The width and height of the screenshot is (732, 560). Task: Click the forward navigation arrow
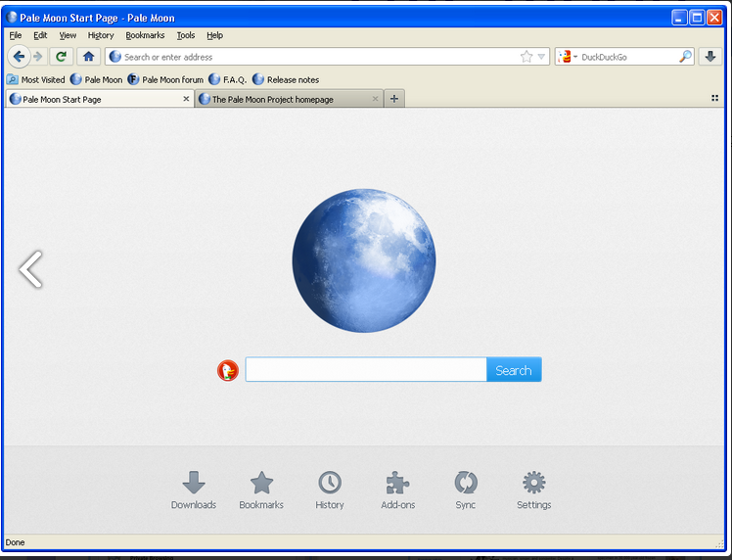click(38, 57)
